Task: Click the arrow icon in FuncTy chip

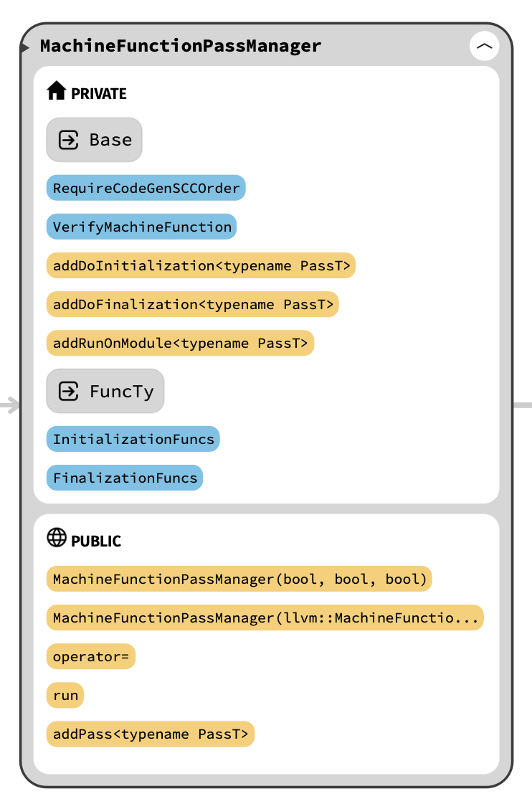Action: coord(69,392)
